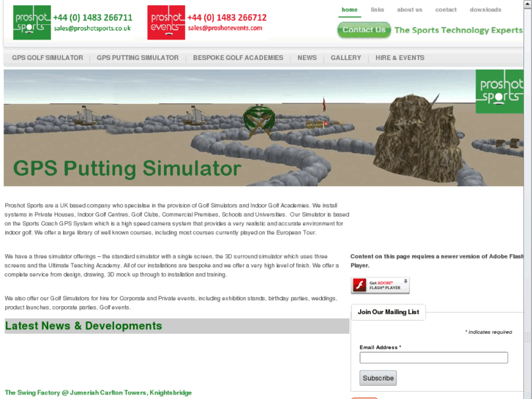This screenshot has width=532, height=399.
Task: Click the red Proshot Events logo
Action: coord(166,23)
